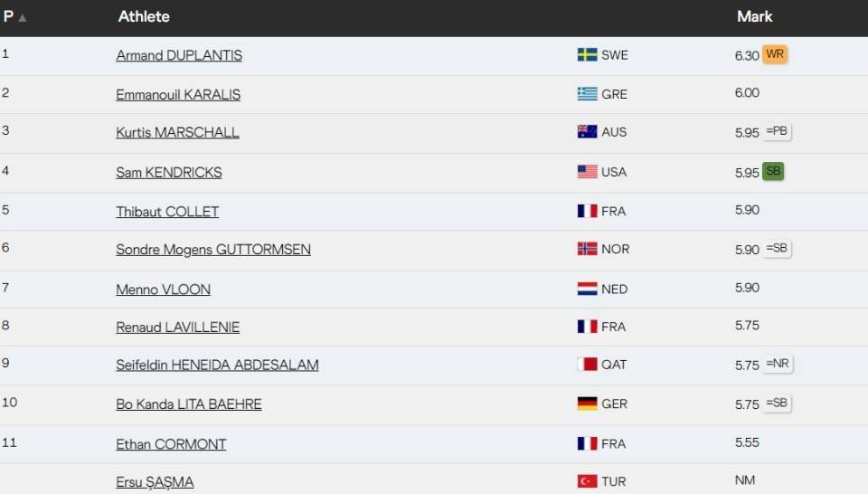The width and height of the screenshot is (868, 494).
Task: Click the WR badge next to 6.30
Action: pos(775,54)
